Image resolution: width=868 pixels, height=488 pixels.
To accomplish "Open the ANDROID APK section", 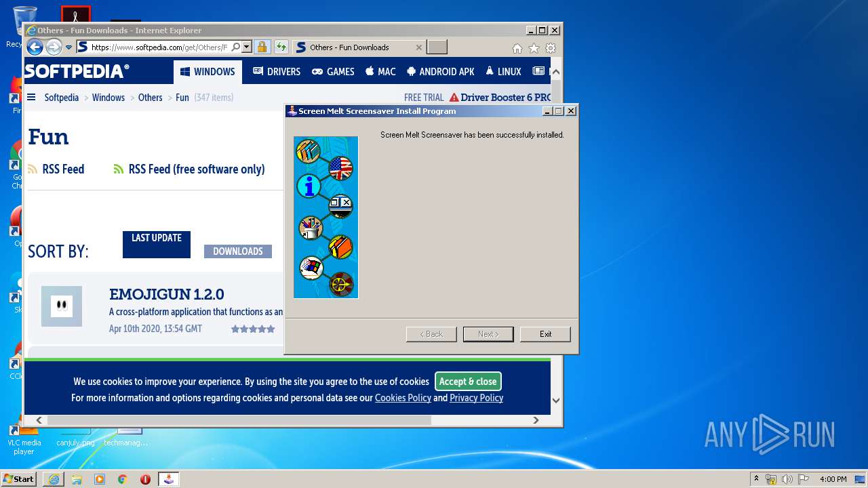I will 441,72.
